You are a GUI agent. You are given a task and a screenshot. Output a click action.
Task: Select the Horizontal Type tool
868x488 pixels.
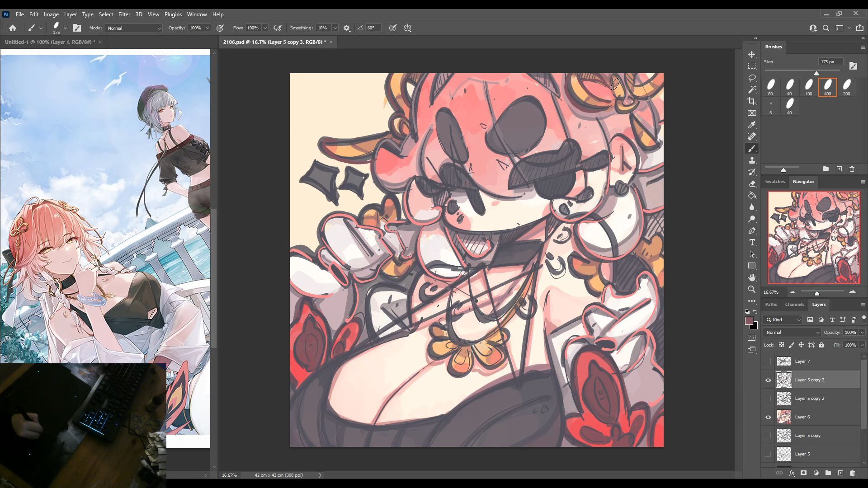752,242
